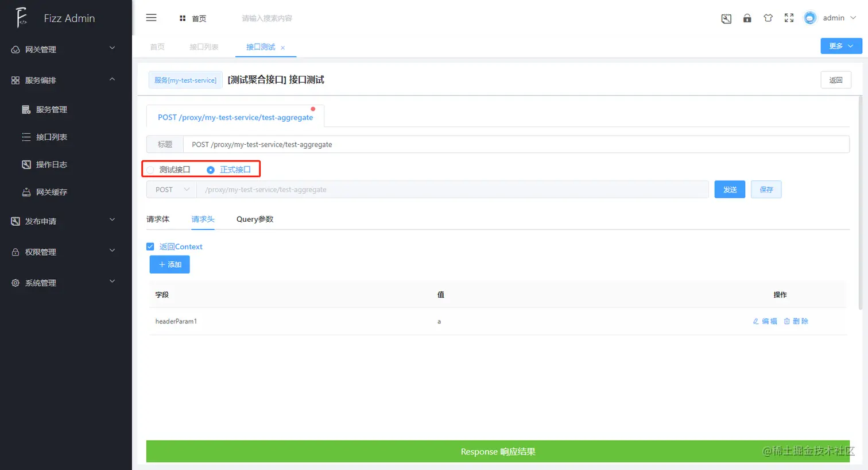
Task: Select the POST /proxy/my-test-service/test-aggregate tab
Action: 235,117
